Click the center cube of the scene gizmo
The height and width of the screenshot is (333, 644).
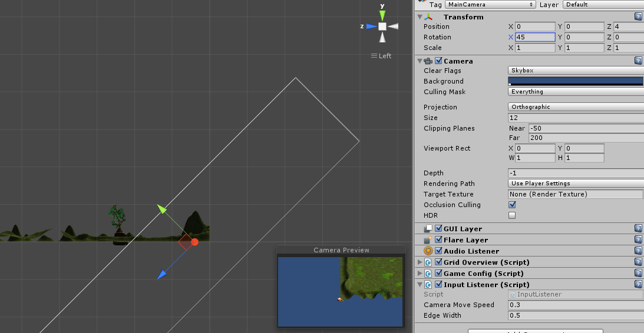[x=382, y=26]
